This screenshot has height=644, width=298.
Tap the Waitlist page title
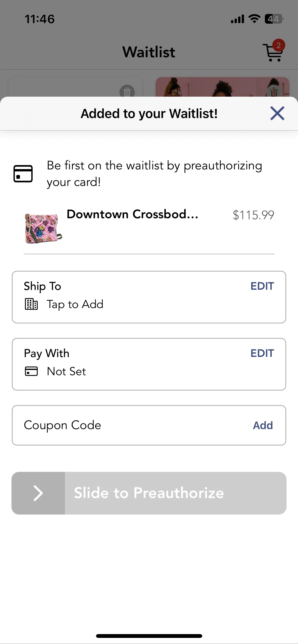[149, 52]
